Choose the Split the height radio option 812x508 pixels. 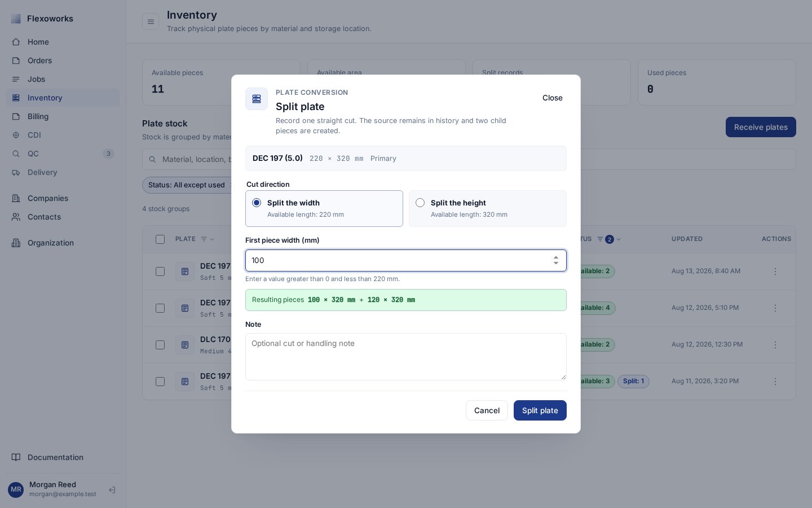coord(420,203)
